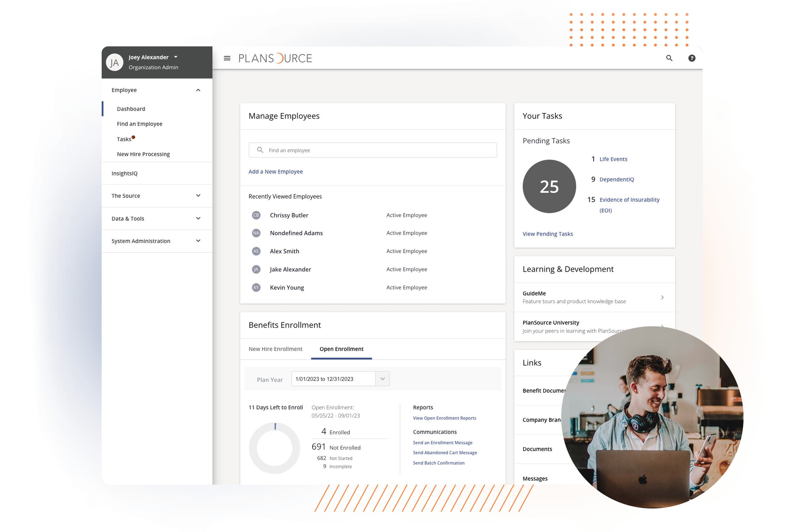Click the 25 pending tasks circle

click(x=549, y=186)
